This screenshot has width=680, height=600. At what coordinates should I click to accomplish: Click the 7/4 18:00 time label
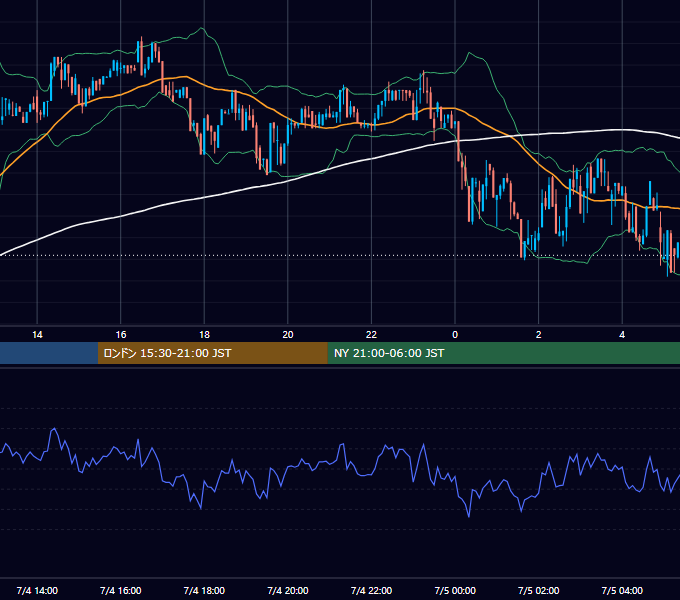[204, 591]
